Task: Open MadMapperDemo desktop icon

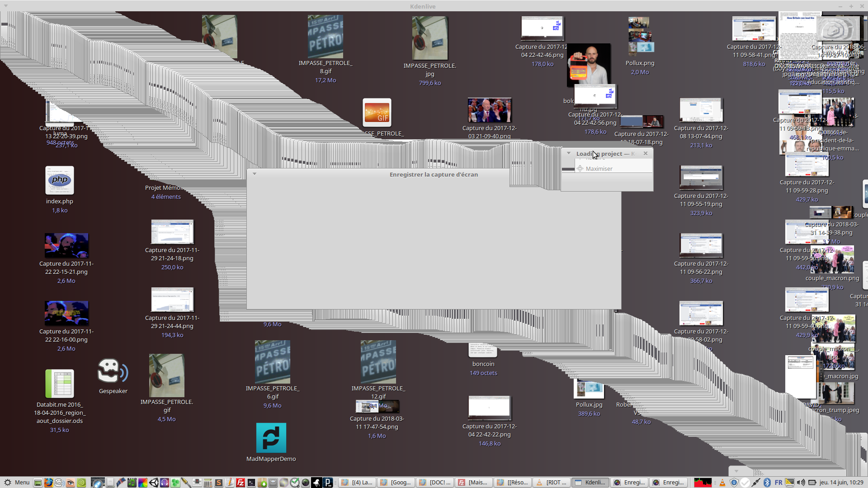Action: click(x=271, y=438)
